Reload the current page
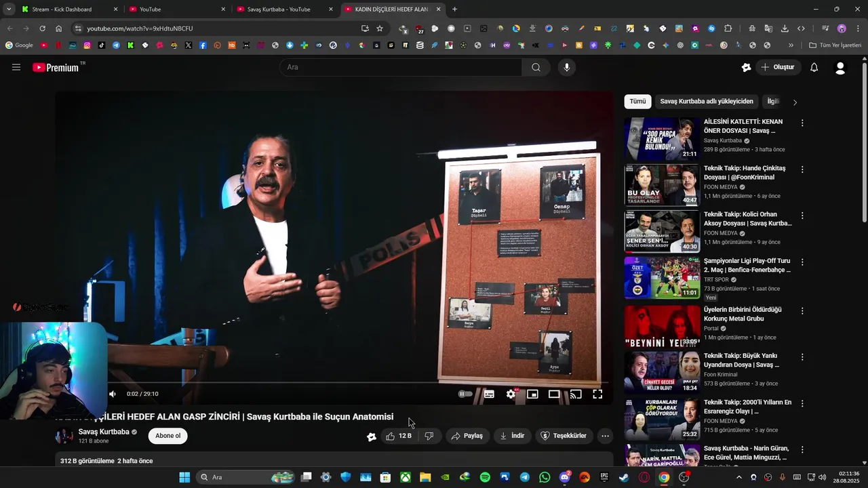The width and height of the screenshot is (868, 488). [x=42, y=28]
